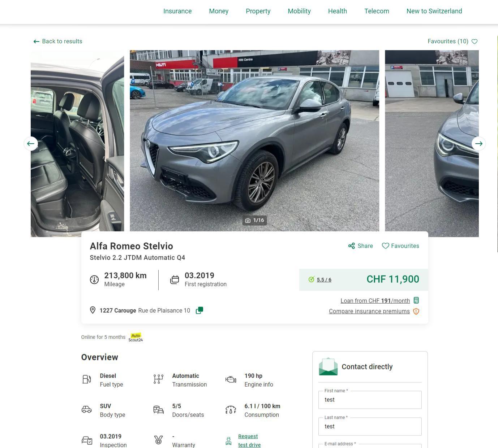The width and height of the screenshot is (498, 448).
Task: Click the insurance shield warning icon
Action: (x=416, y=311)
